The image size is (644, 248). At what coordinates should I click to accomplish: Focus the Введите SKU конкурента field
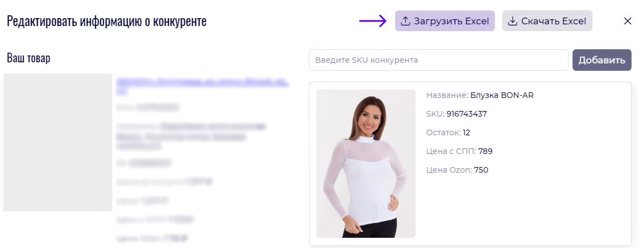(439, 60)
